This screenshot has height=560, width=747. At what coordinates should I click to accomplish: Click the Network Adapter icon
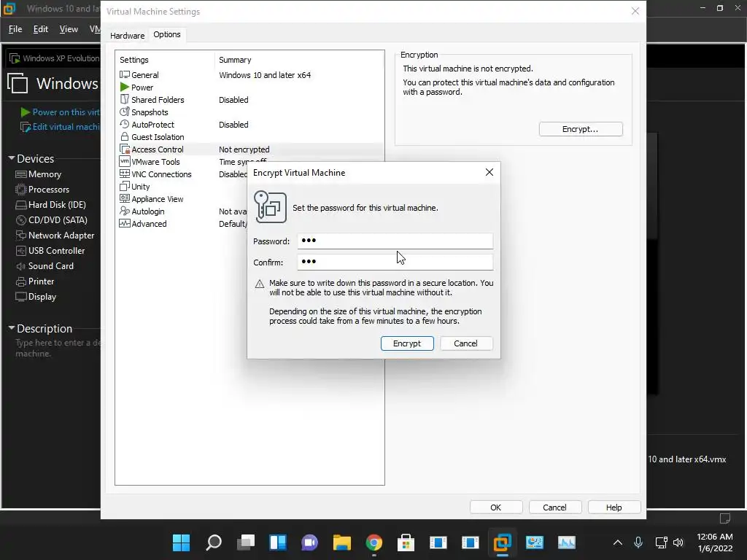pos(21,236)
